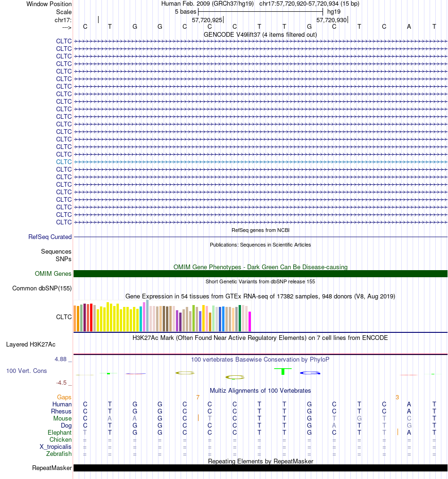Open the H3K27Ac Mark track title
Screen dimensions: 448x479
(260, 338)
